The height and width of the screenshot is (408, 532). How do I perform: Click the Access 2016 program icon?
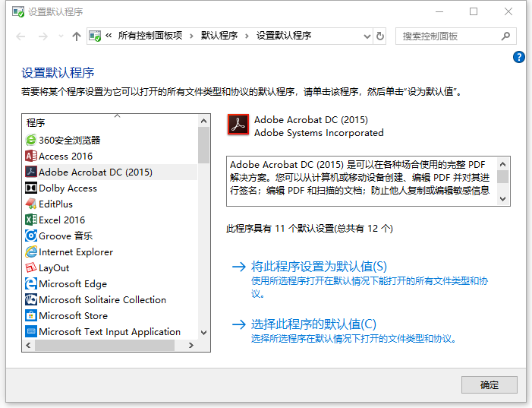tap(31, 156)
